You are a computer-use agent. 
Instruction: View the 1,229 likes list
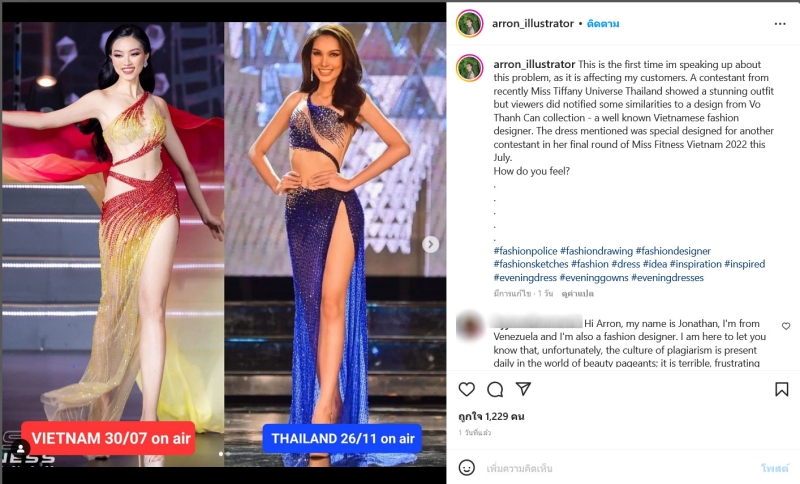tap(491, 416)
